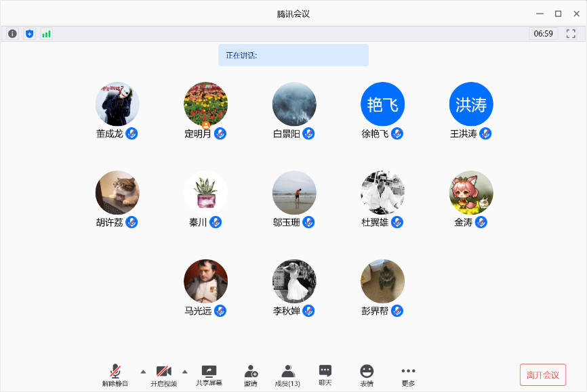The width and height of the screenshot is (587, 392).
Task: Open the invite (邀请) option
Action: coord(251,376)
